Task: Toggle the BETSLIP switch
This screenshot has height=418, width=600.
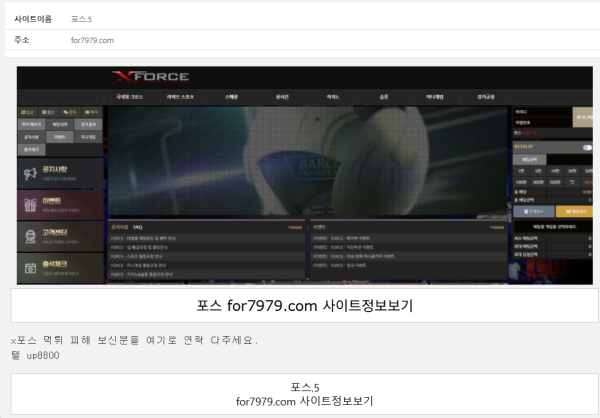Action: click(587, 147)
